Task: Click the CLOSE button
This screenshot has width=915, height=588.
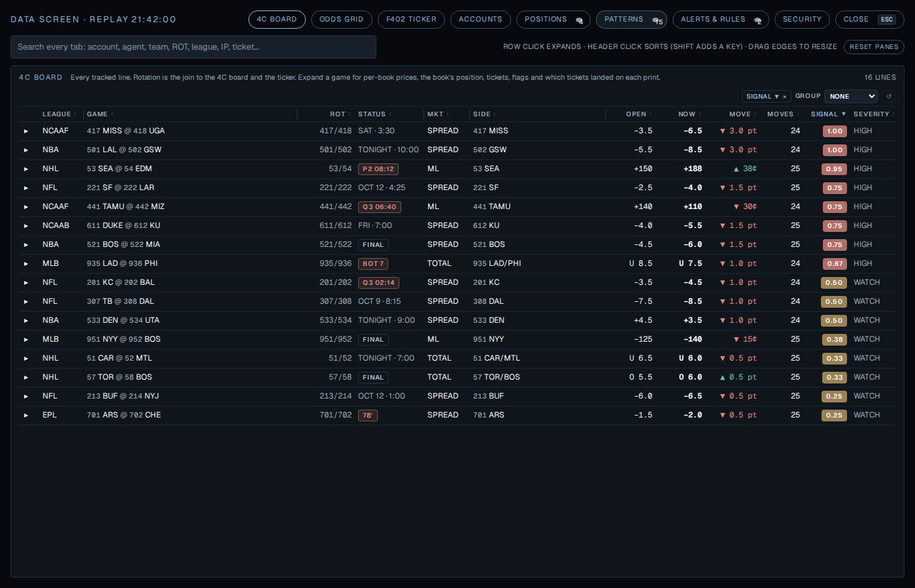Action: pos(870,20)
